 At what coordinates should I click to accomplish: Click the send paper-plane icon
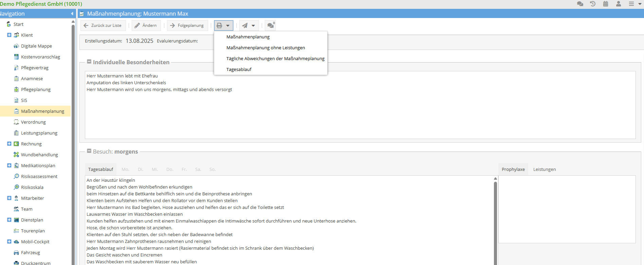pos(245,25)
